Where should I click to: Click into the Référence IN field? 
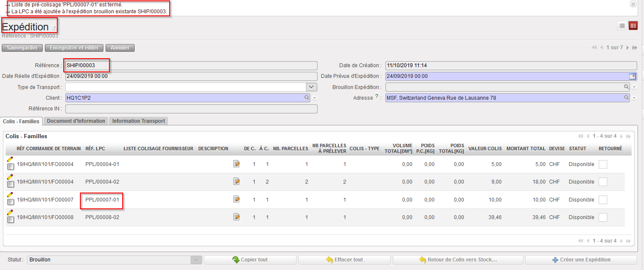point(191,109)
